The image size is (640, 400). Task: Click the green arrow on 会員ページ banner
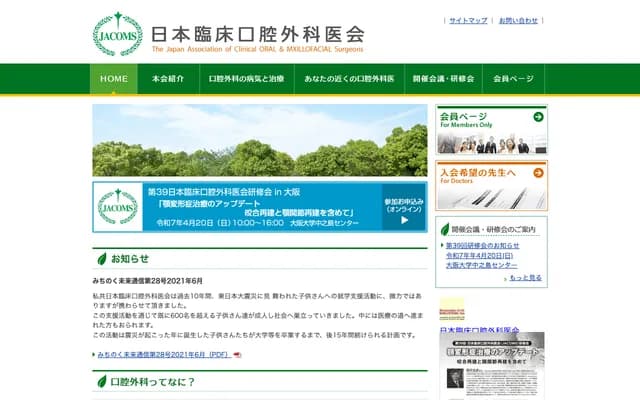pyautogui.click(x=538, y=117)
